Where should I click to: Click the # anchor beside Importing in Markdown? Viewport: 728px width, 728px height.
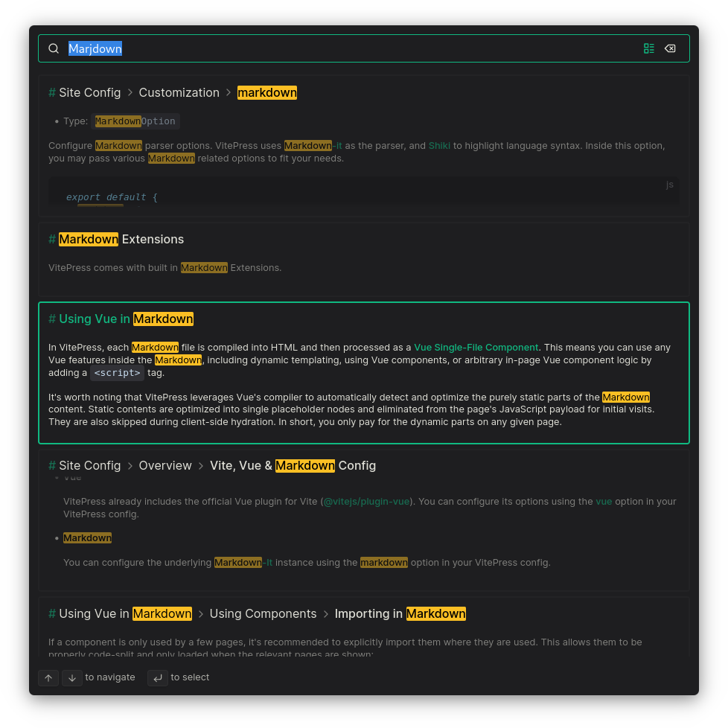(52, 613)
